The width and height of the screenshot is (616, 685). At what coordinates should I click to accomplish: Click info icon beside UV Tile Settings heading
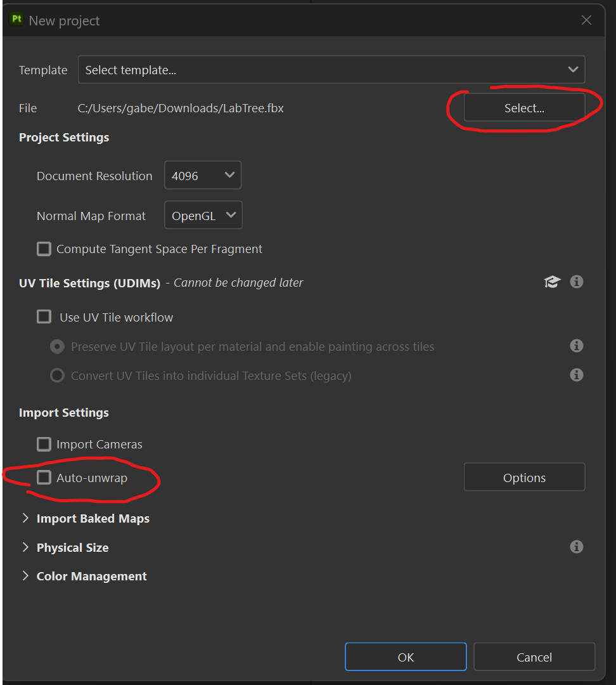pos(576,282)
